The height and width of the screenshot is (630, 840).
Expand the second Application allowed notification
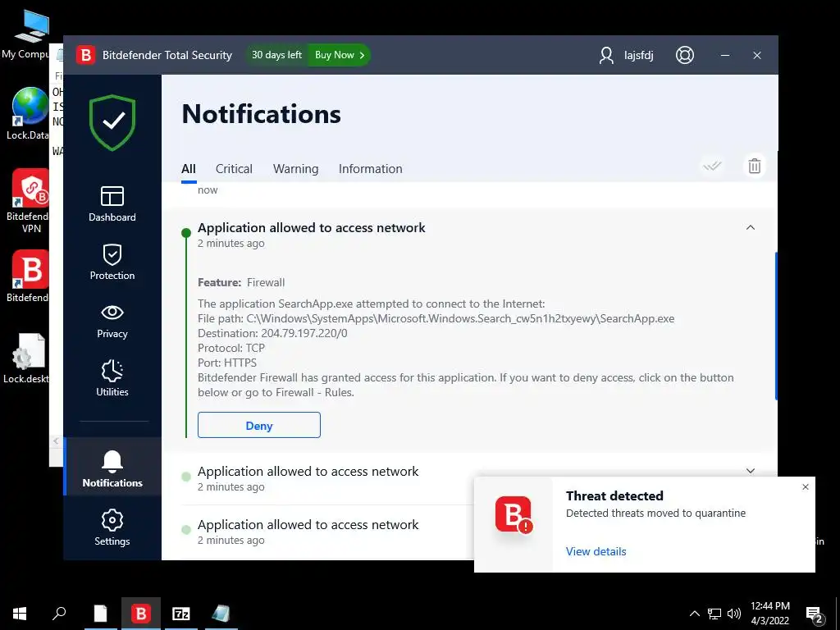(751, 471)
